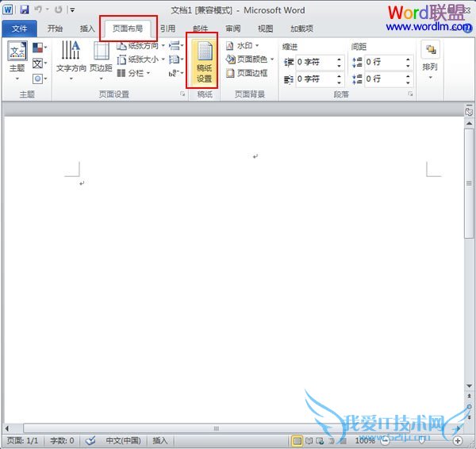Switch to the 插入 insert tab
The height and width of the screenshot is (449, 476).
click(x=87, y=29)
